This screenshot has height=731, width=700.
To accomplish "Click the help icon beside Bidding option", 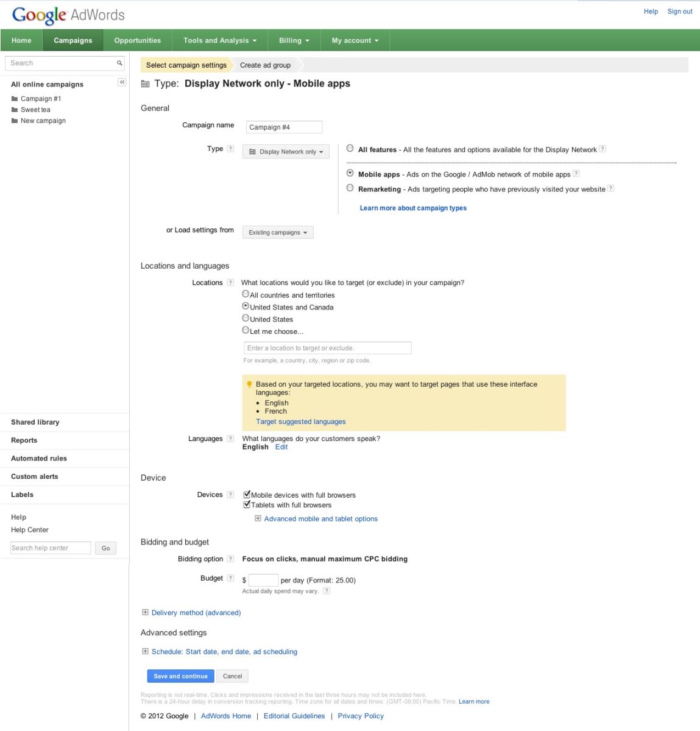I will pos(230,559).
